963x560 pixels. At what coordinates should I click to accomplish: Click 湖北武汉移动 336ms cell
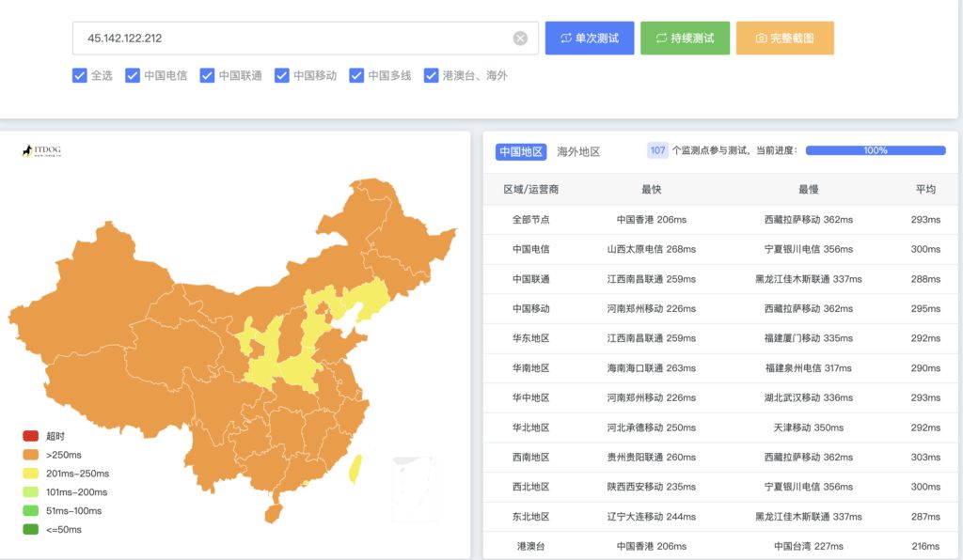(808, 397)
